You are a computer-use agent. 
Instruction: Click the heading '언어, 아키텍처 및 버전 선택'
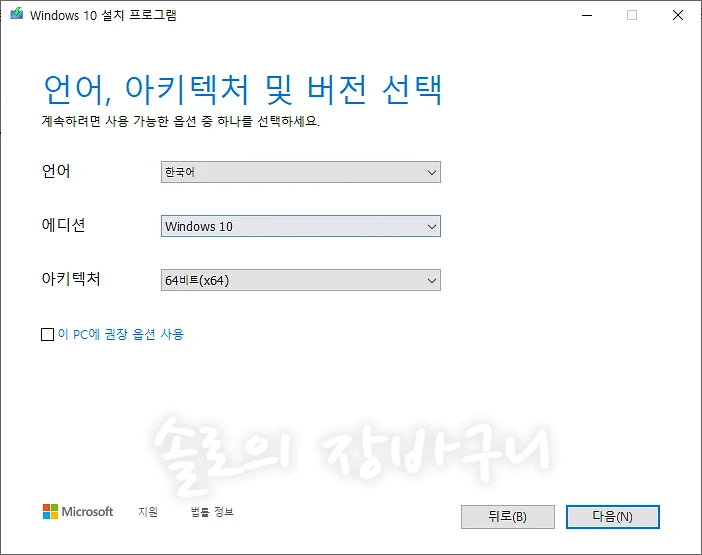(x=243, y=90)
